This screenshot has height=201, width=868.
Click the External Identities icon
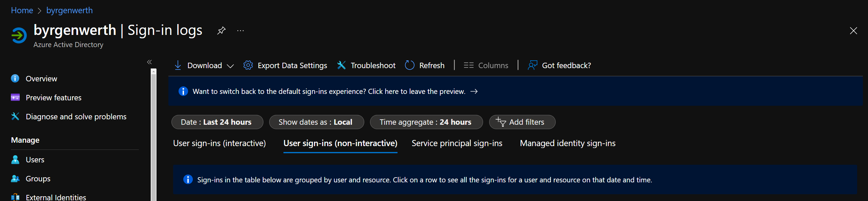[x=15, y=197]
